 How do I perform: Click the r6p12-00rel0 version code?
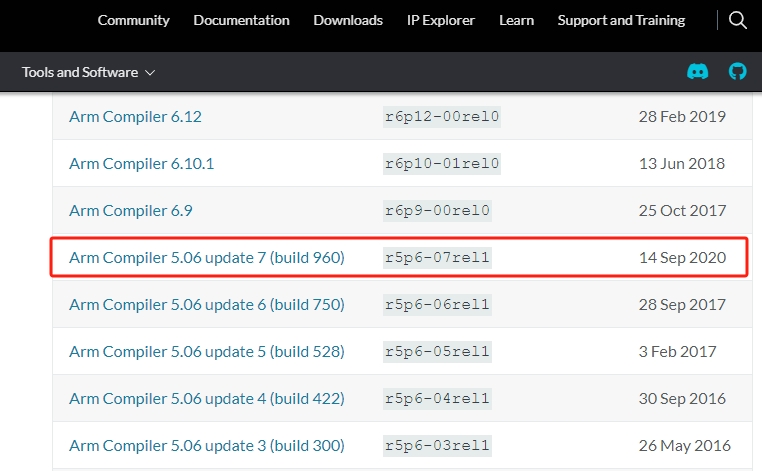pyautogui.click(x=441, y=117)
